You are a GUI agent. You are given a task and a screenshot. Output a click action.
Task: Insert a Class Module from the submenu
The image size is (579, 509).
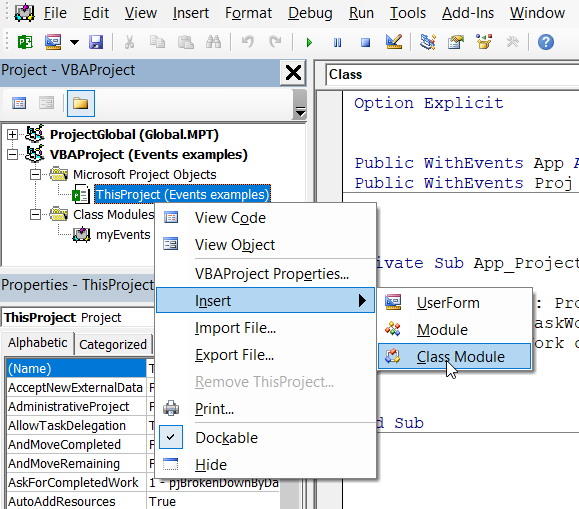(x=455, y=357)
